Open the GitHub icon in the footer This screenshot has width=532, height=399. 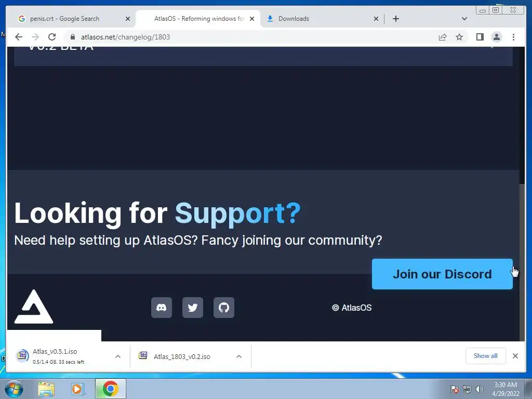pyautogui.click(x=224, y=308)
